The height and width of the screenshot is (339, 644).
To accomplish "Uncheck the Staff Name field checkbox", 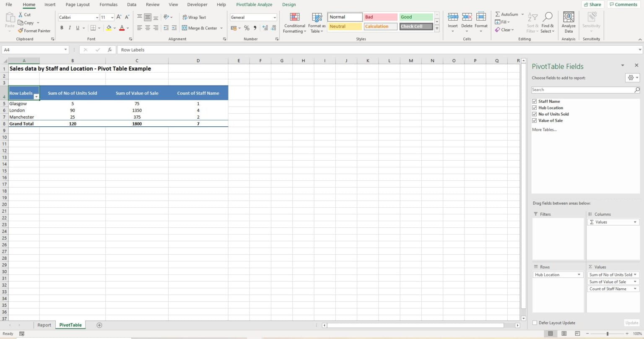I will pyautogui.click(x=535, y=101).
